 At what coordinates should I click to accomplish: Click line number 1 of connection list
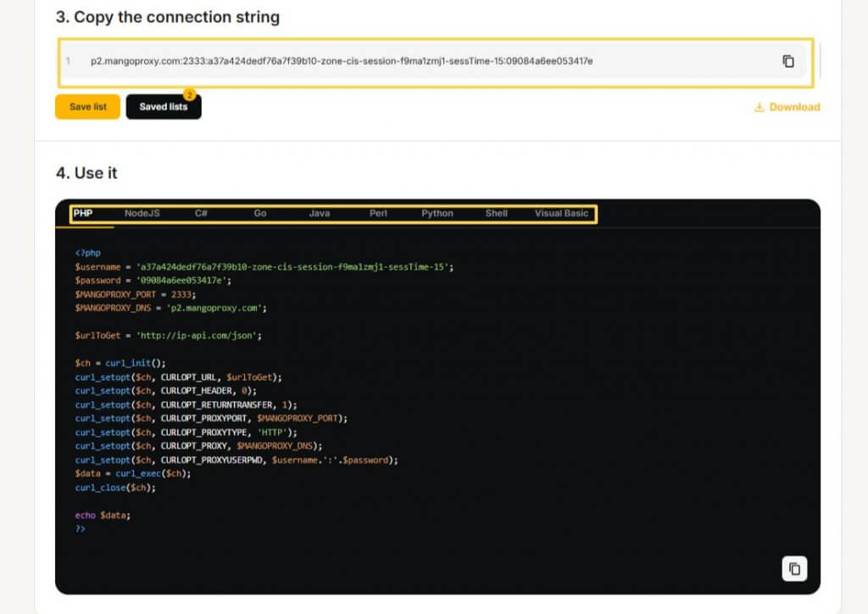click(68, 61)
